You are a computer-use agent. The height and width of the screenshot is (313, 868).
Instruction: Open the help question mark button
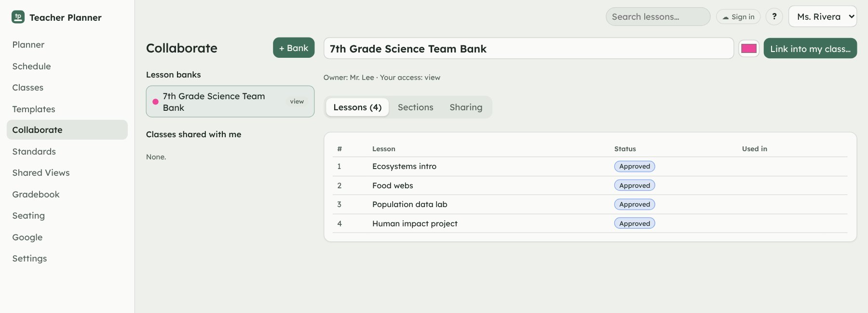point(774,17)
